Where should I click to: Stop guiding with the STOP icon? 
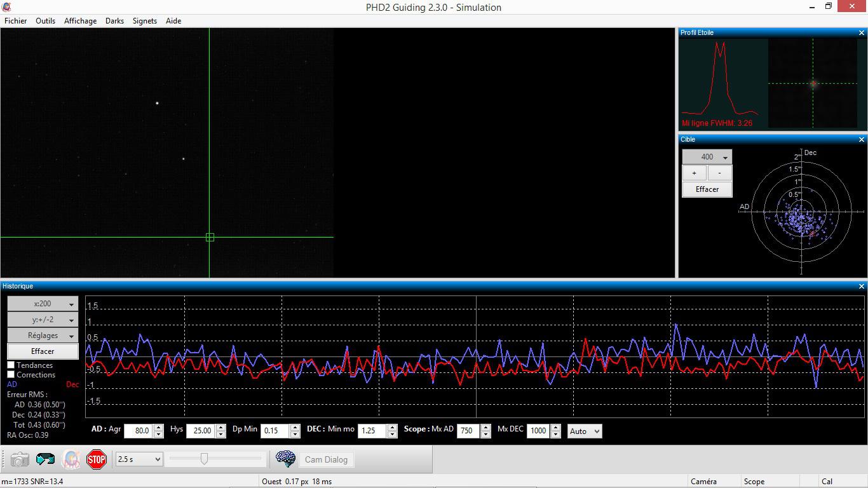97,459
